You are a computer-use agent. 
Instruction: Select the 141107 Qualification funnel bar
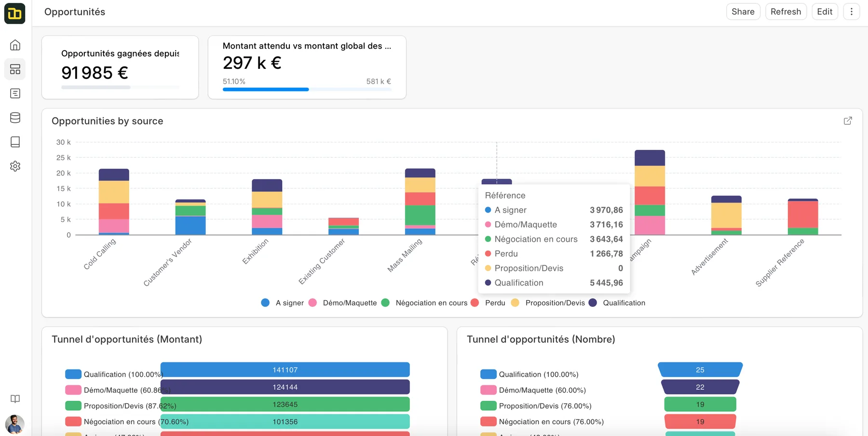point(285,370)
